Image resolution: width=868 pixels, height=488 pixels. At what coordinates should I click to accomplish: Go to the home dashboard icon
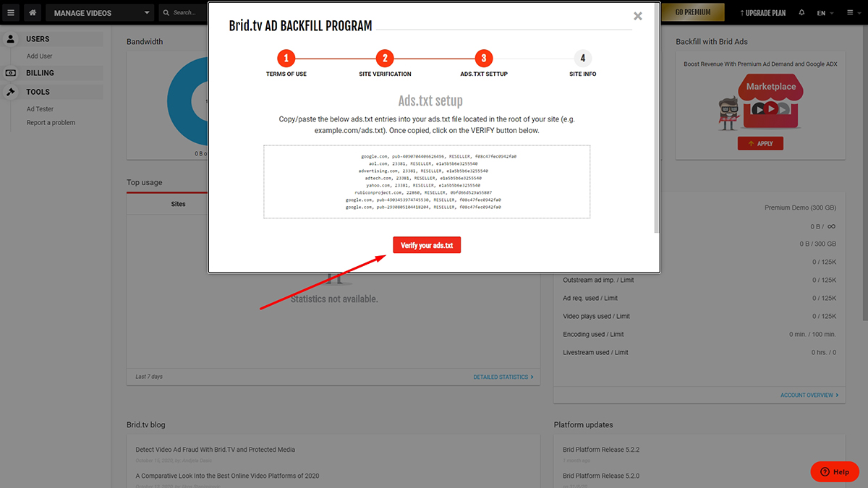[33, 12]
